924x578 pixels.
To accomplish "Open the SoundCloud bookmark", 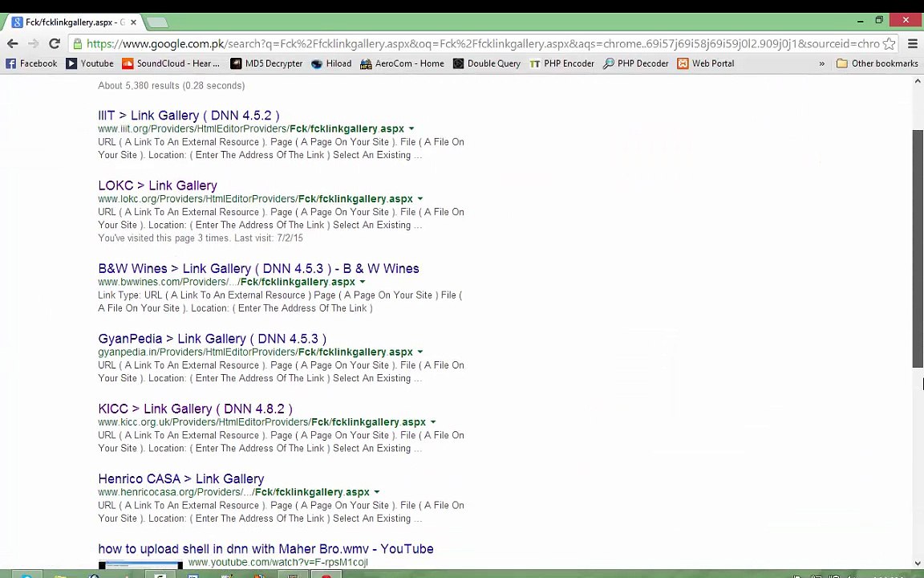I will (171, 63).
